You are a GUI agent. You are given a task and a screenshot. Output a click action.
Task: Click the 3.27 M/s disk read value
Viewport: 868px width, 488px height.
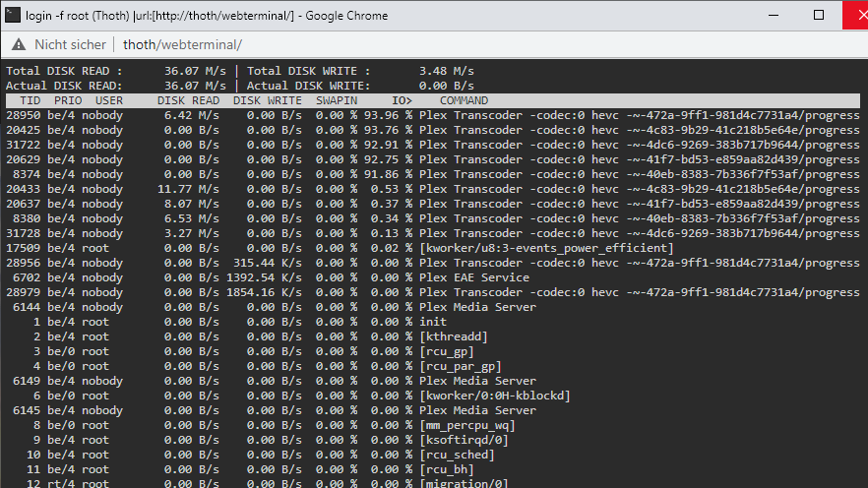[192, 233]
